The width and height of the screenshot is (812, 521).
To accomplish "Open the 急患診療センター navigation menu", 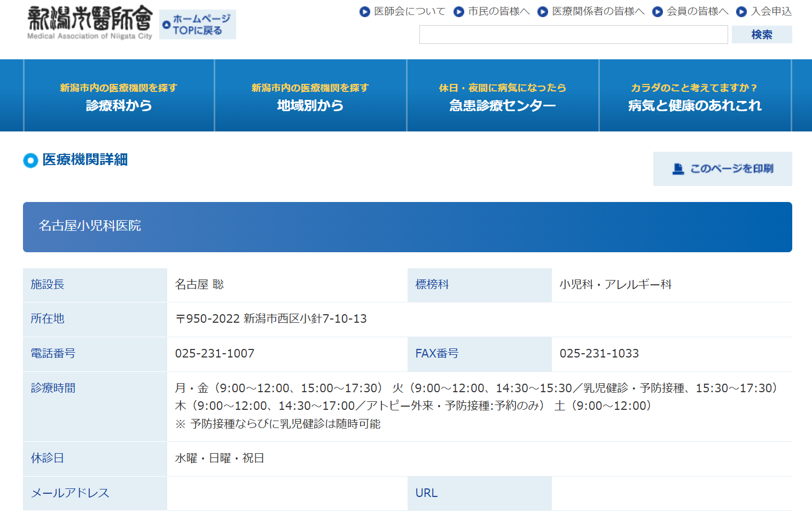I will (503, 96).
